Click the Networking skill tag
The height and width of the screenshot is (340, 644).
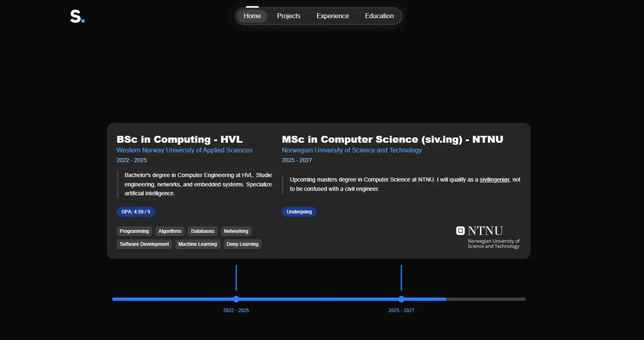tap(236, 231)
